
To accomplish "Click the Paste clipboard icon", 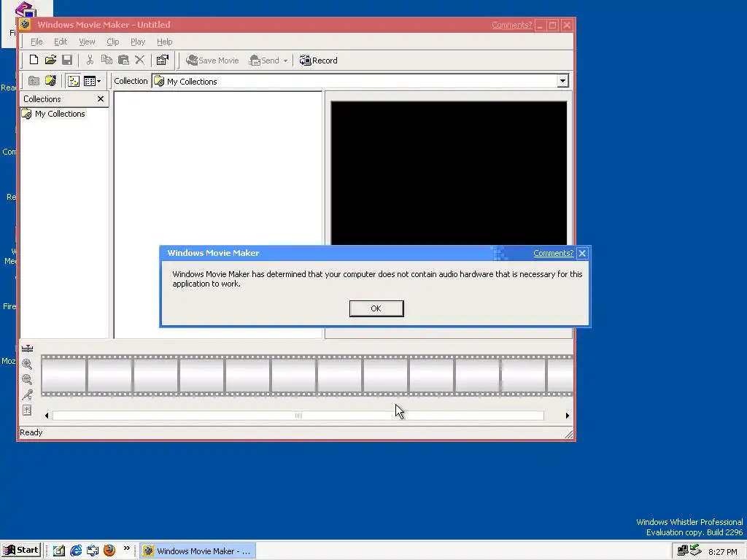I will click(123, 60).
